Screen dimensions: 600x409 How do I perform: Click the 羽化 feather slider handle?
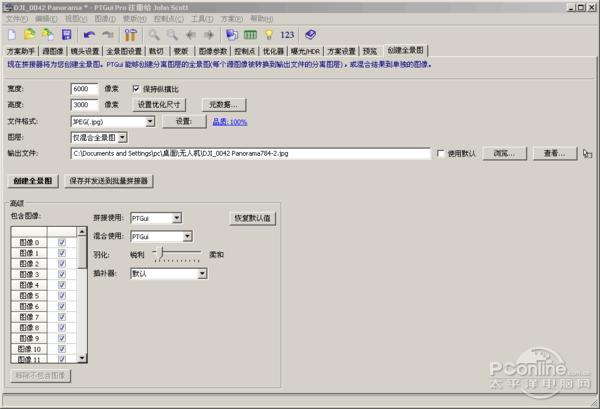161,252
